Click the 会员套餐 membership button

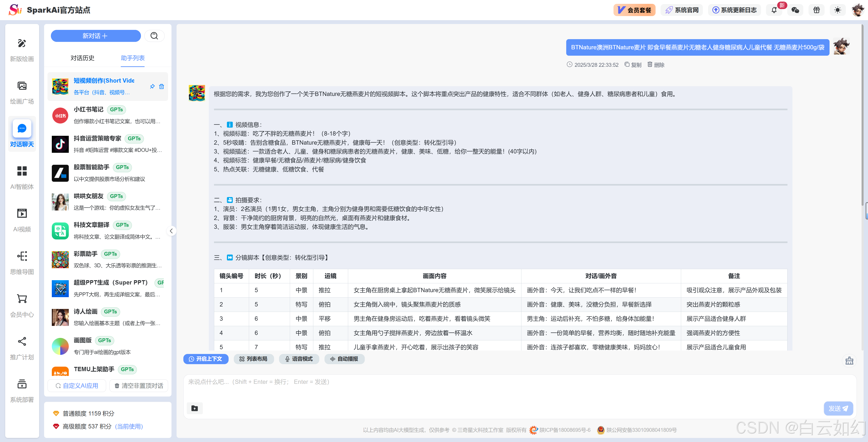tap(634, 10)
